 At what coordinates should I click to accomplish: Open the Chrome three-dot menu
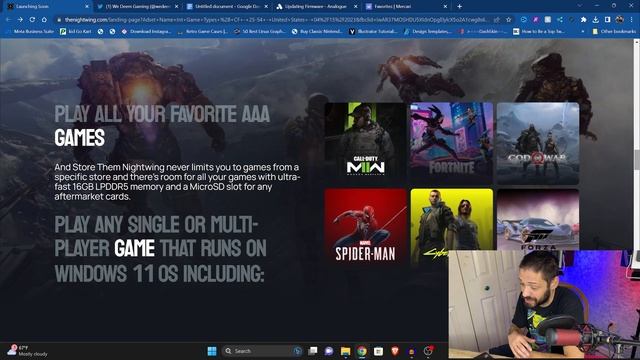click(632, 20)
